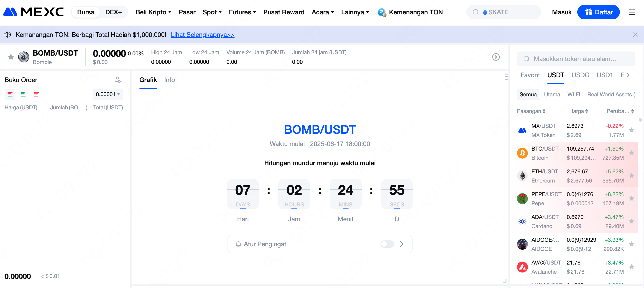The width and height of the screenshot is (644, 288).
Task: Click the play tutorial circle icon
Action: (496, 57)
